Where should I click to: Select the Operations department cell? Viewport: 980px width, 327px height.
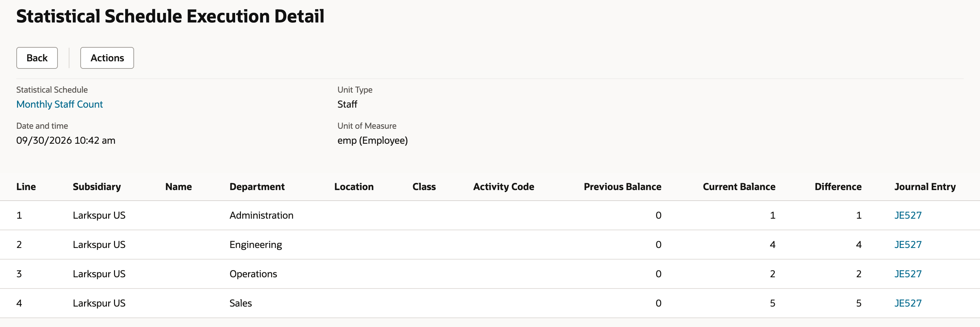pyautogui.click(x=253, y=274)
